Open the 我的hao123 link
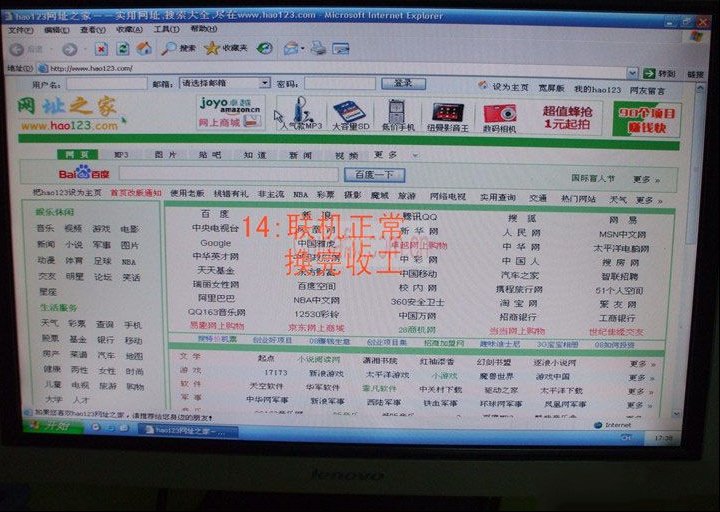Screen dimensions: 720x512 click(x=597, y=90)
